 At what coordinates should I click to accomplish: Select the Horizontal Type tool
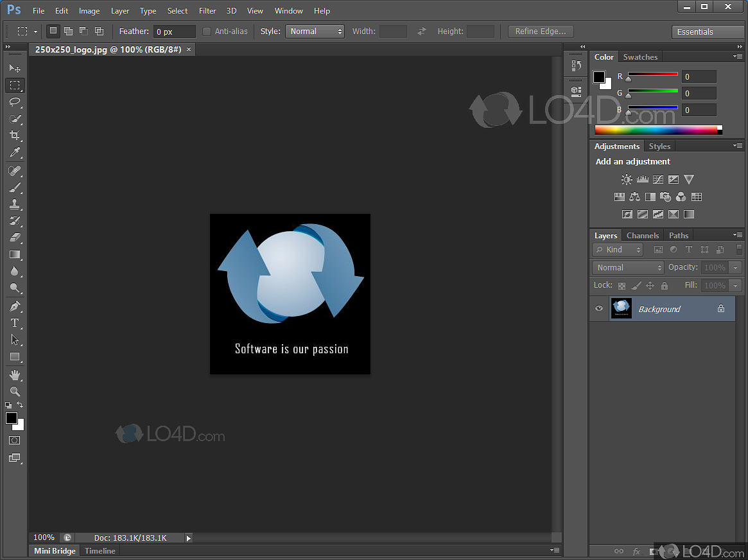[15, 323]
